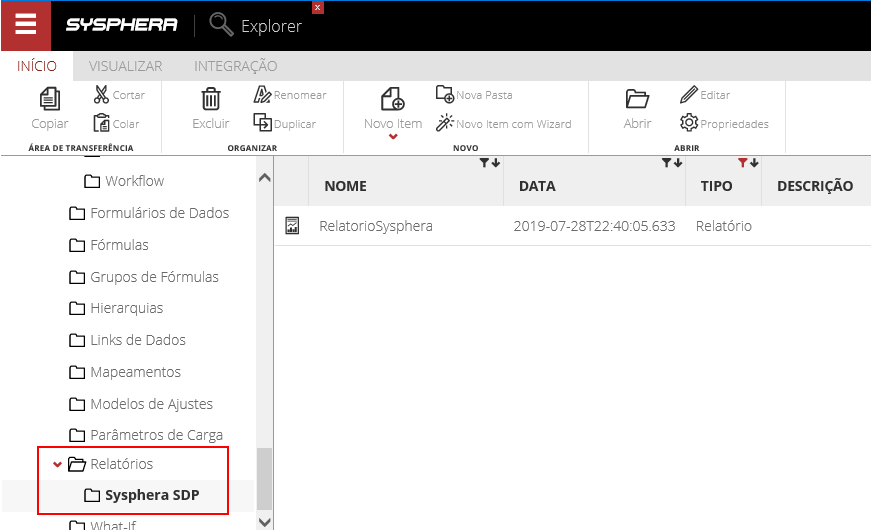
Task: Open filter and sort on DATA column
Action: point(672,163)
